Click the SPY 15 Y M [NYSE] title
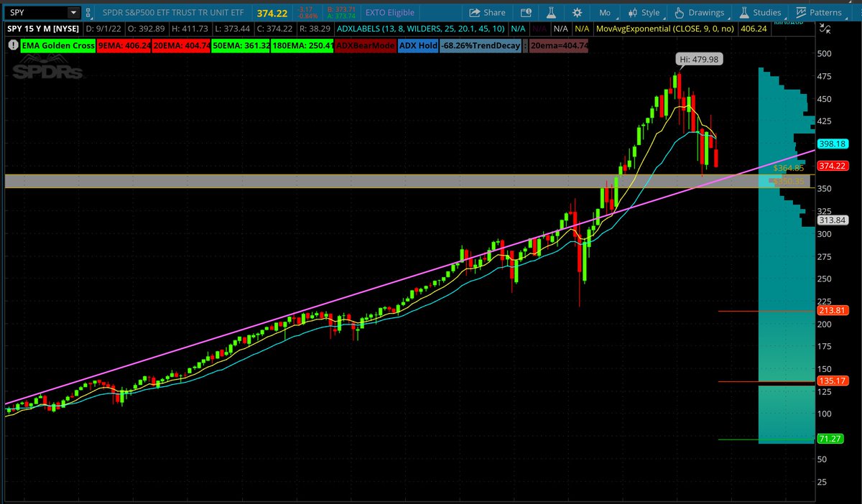 pyautogui.click(x=42, y=29)
